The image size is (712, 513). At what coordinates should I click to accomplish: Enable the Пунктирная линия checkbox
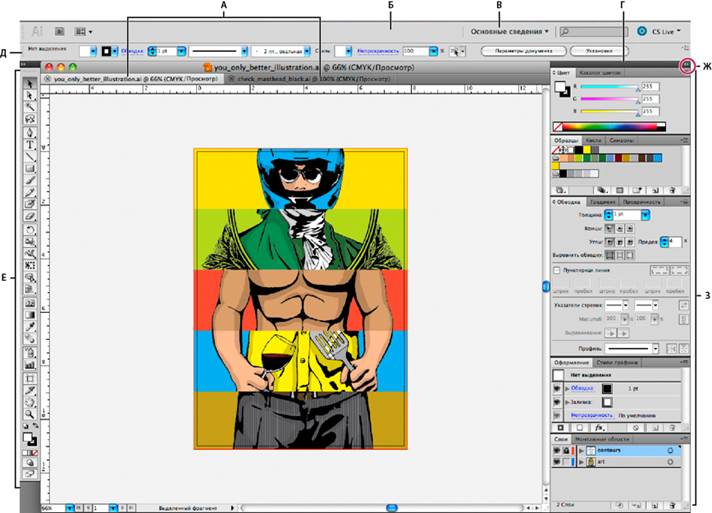coord(557,270)
